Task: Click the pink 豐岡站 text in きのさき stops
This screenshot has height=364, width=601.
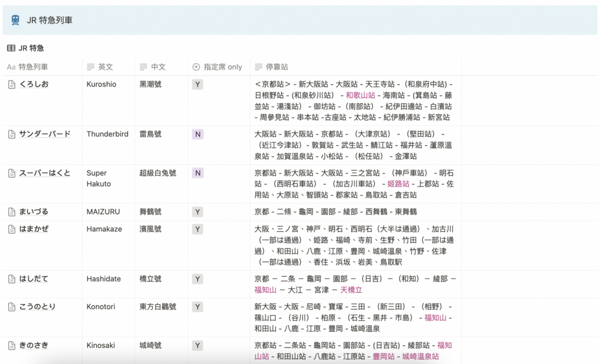Action: (x=384, y=356)
